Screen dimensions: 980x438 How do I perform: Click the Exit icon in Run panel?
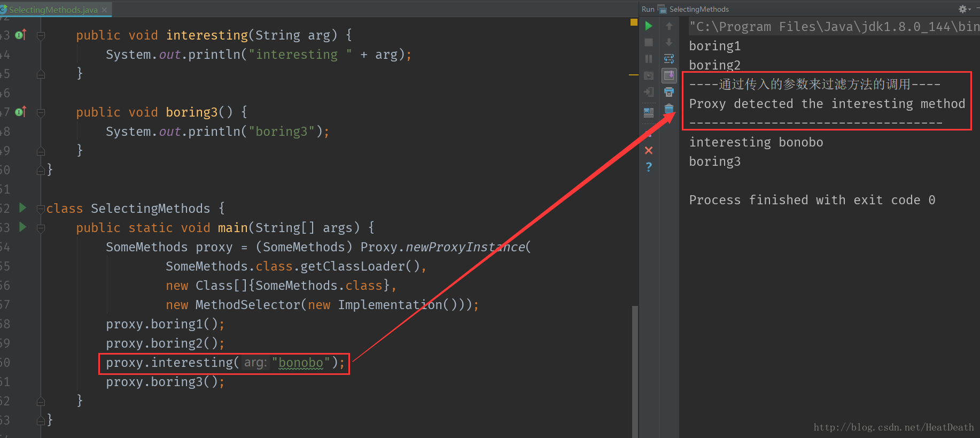[x=649, y=92]
